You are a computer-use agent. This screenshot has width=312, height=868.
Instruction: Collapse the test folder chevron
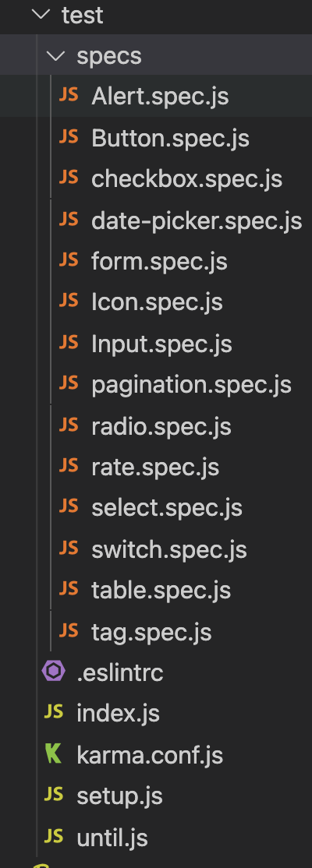(x=41, y=15)
